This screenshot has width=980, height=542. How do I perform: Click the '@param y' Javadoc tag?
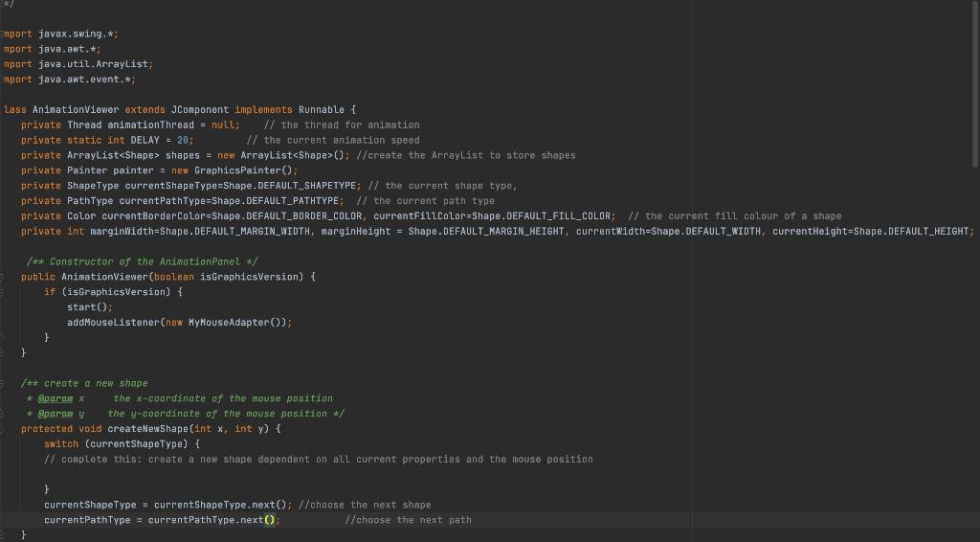tap(60, 414)
